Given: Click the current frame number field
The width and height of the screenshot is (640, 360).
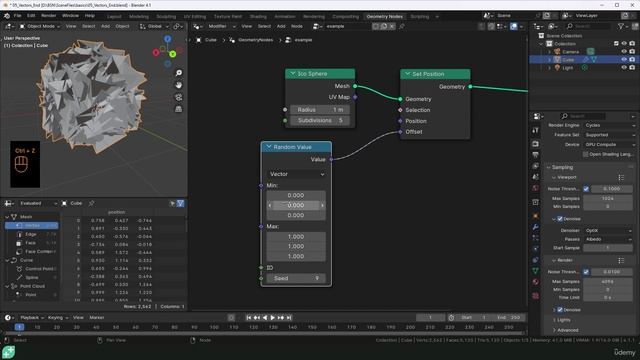Looking at the screenshot, I should coord(430,318).
